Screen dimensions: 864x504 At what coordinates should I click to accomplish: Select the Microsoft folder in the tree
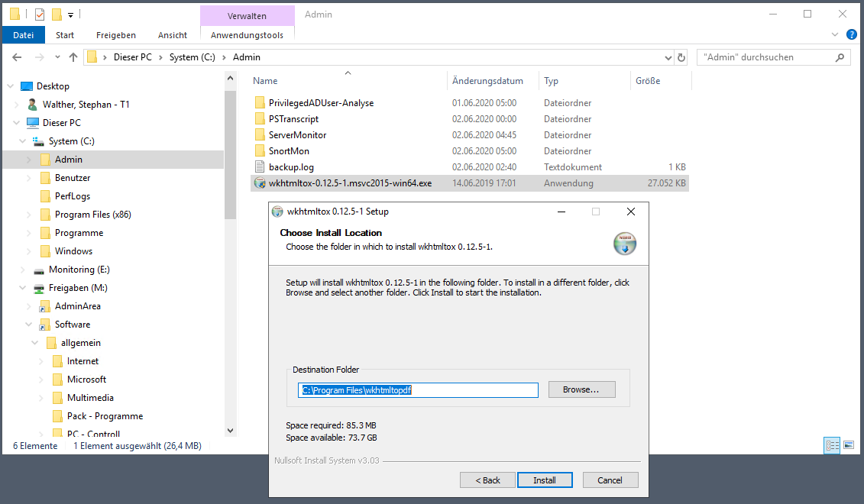[x=86, y=380]
